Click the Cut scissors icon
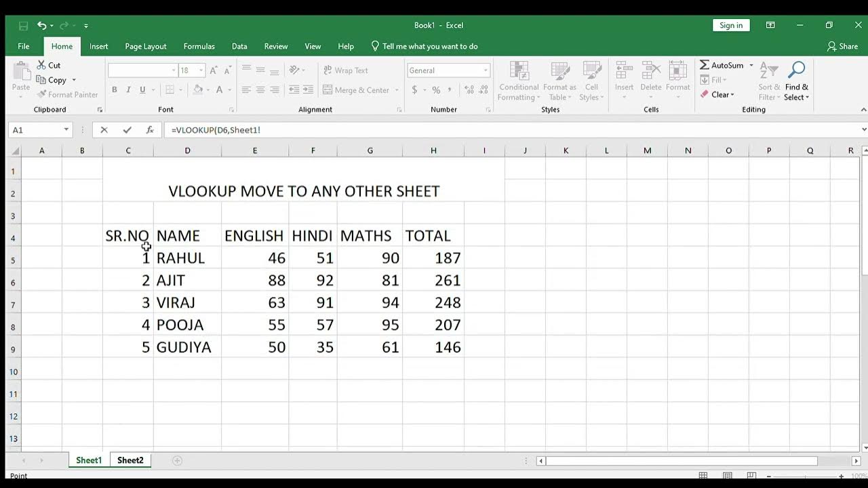868x488 pixels. click(41, 65)
